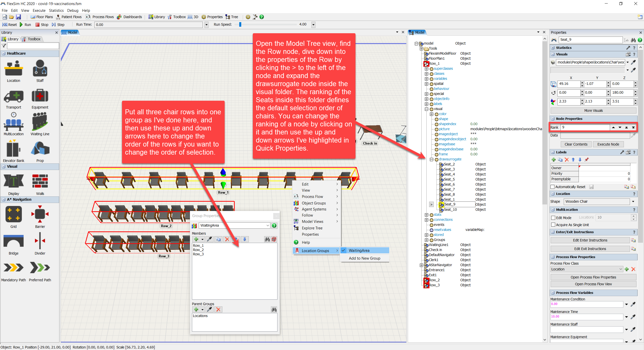Viewport: 644px width, 350px height.
Task: Collapse the drawsurrogate tree node
Action: click(x=431, y=159)
